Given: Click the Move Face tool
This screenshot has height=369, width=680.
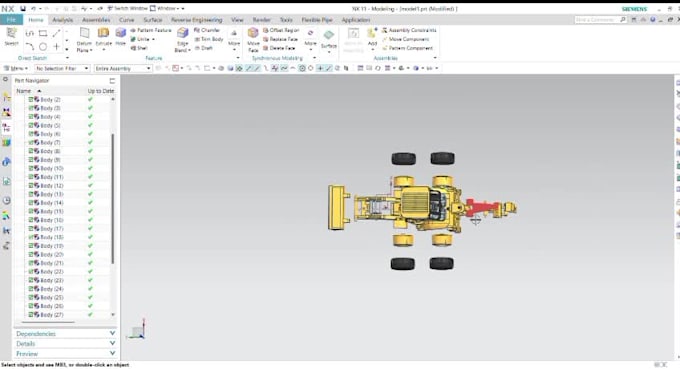Looking at the screenshot, I should coord(253,39).
